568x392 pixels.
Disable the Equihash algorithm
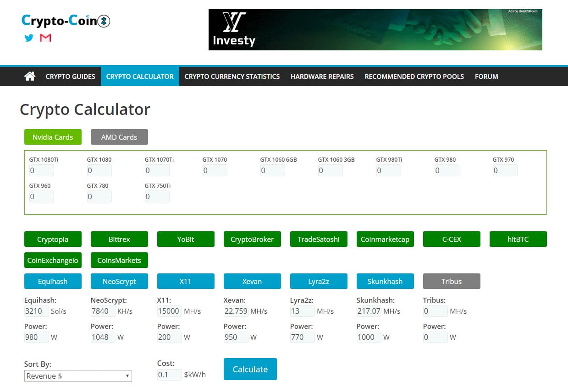(x=53, y=281)
